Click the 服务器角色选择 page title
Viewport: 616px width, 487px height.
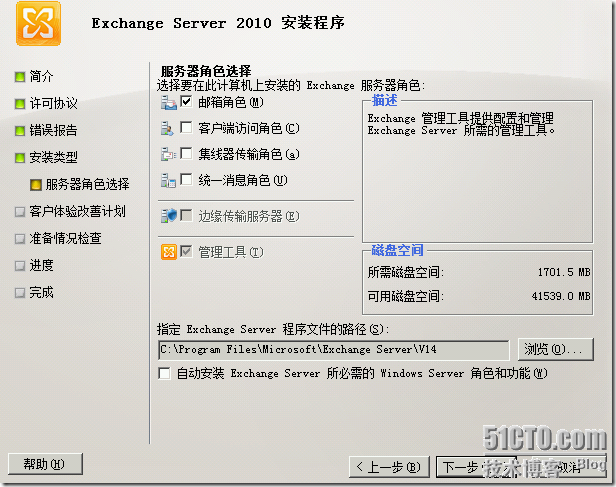click(206, 71)
